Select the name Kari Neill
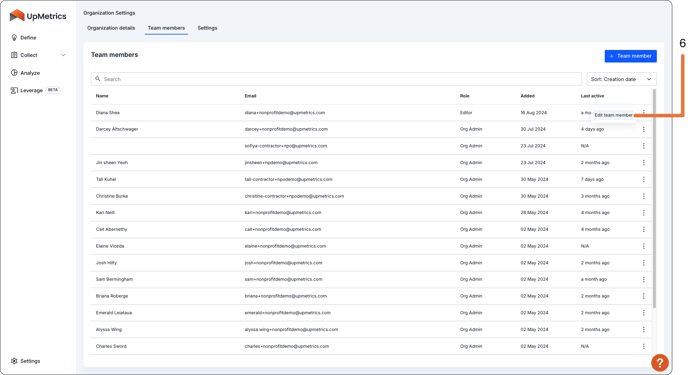Screen dimensions: 688x375 tap(105, 213)
